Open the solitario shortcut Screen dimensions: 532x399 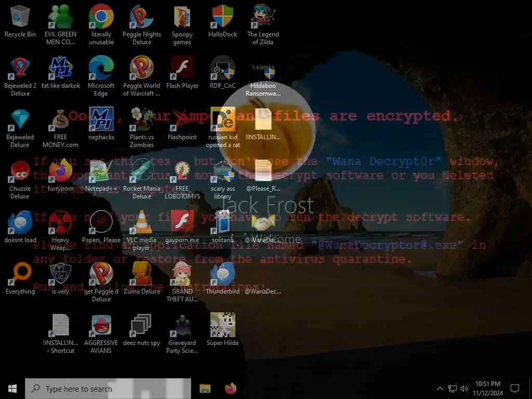pyautogui.click(x=222, y=228)
